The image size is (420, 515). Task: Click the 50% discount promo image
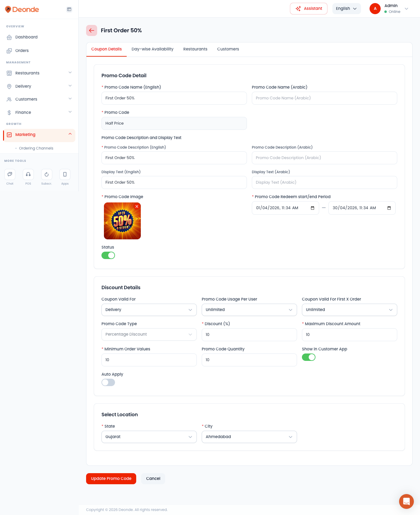(122, 221)
